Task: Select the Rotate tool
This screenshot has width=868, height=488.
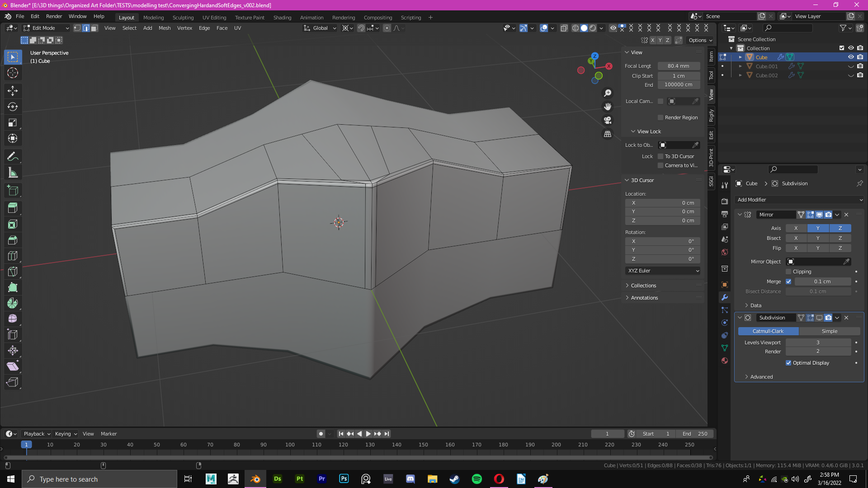Action: pos(13,107)
